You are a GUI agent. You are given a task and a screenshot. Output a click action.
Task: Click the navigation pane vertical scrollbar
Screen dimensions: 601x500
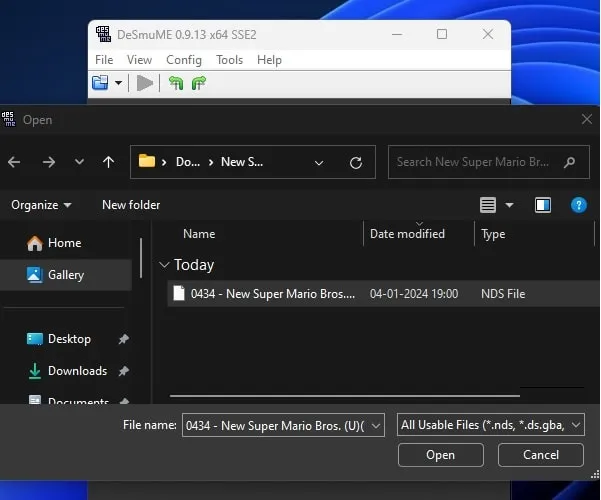pyautogui.click(x=141, y=258)
